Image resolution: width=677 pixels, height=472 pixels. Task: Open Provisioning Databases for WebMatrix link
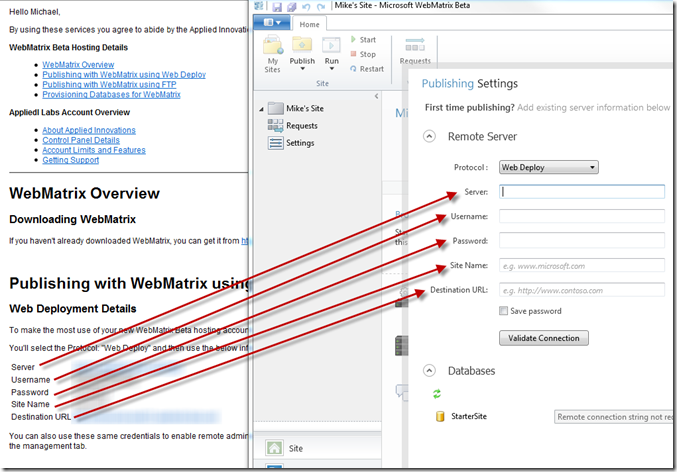(111, 94)
